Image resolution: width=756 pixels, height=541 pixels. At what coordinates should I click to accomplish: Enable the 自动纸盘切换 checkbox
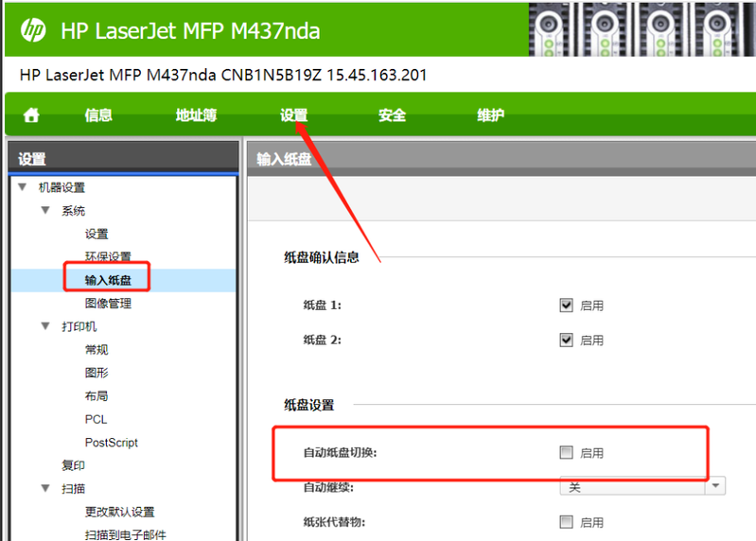click(x=567, y=453)
